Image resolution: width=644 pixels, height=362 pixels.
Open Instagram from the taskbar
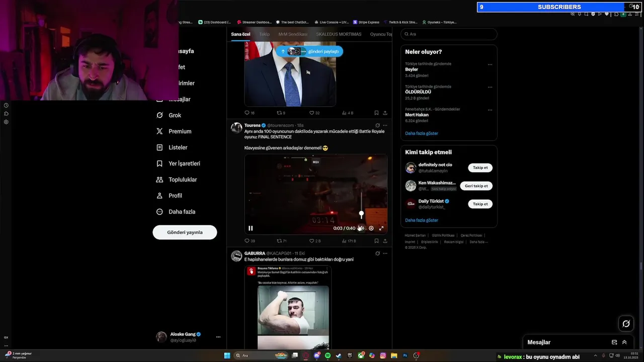coord(383,355)
